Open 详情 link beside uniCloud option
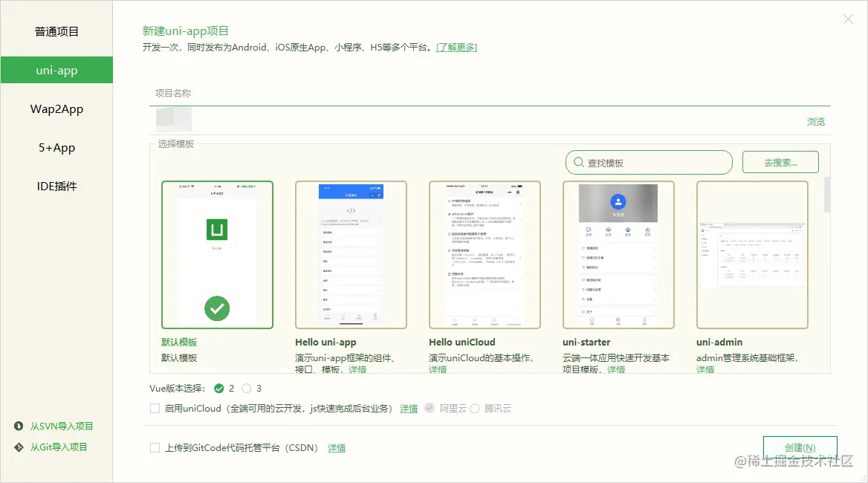This screenshot has width=868, height=483. point(409,408)
